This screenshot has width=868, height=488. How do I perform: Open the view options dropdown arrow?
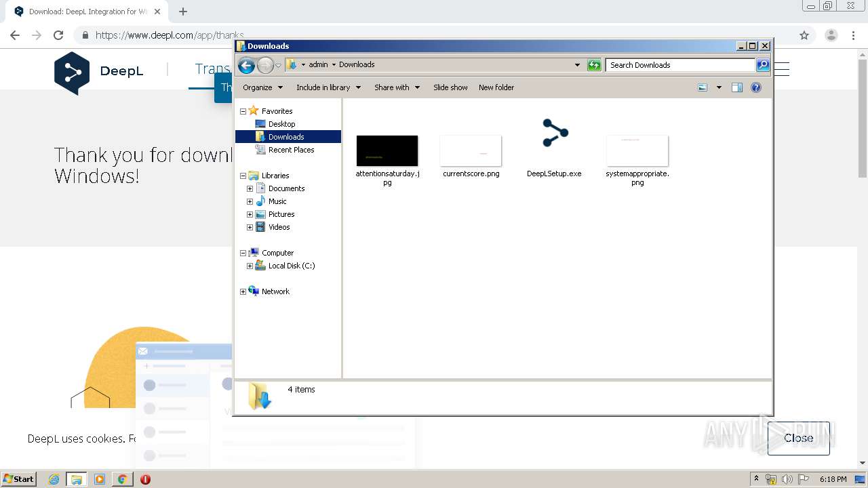click(719, 87)
